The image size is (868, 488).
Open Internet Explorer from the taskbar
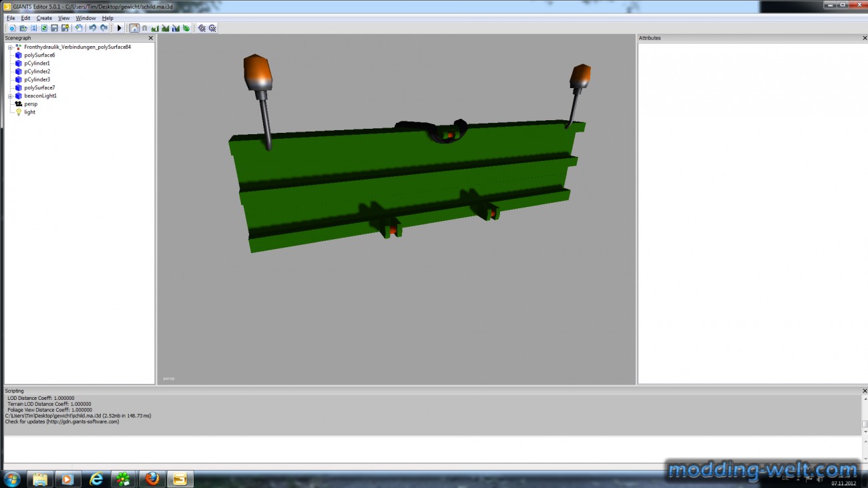[x=96, y=479]
